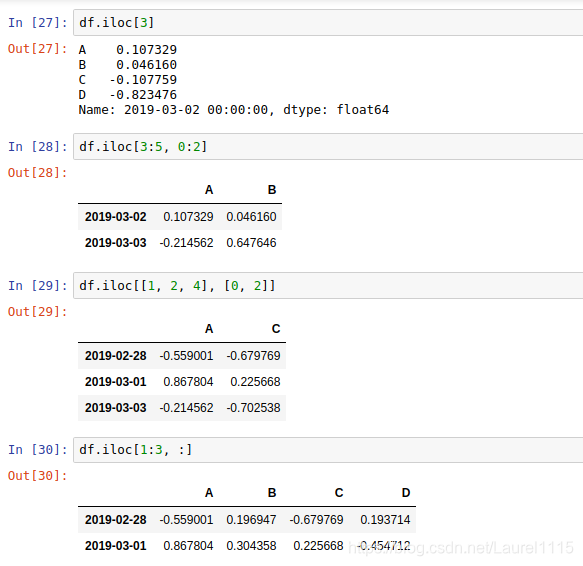
Task: Click column header C in Out[29] table
Action: pos(276,329)
